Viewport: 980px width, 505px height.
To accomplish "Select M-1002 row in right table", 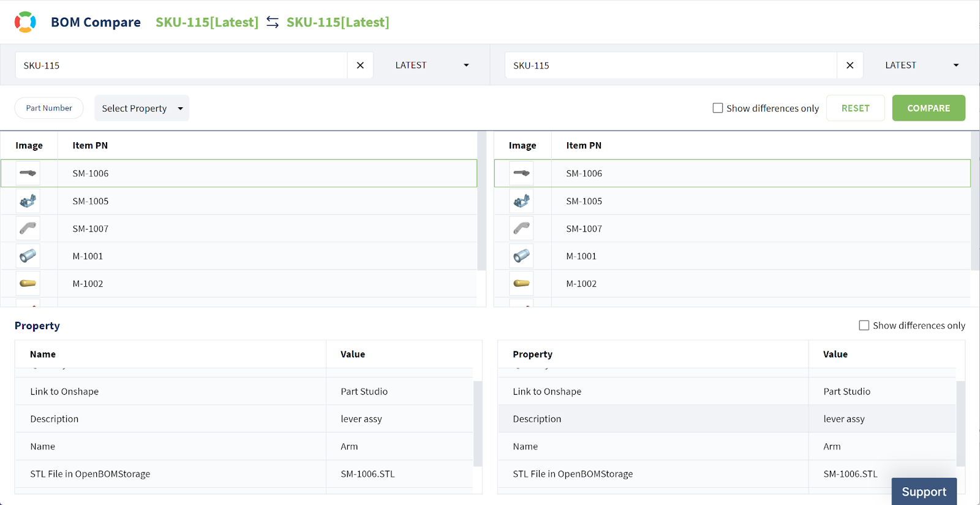I will coord(733,284).
